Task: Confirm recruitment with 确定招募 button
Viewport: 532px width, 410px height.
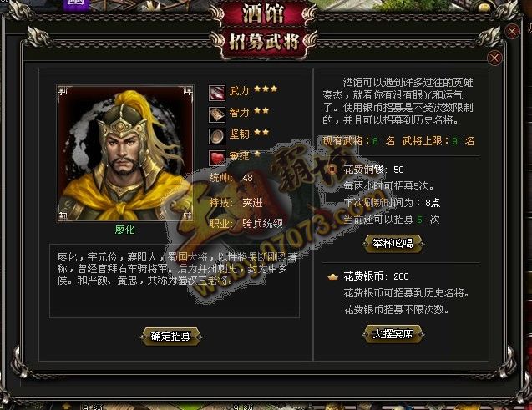Action: pyautogui.click(x=171, y=336)
